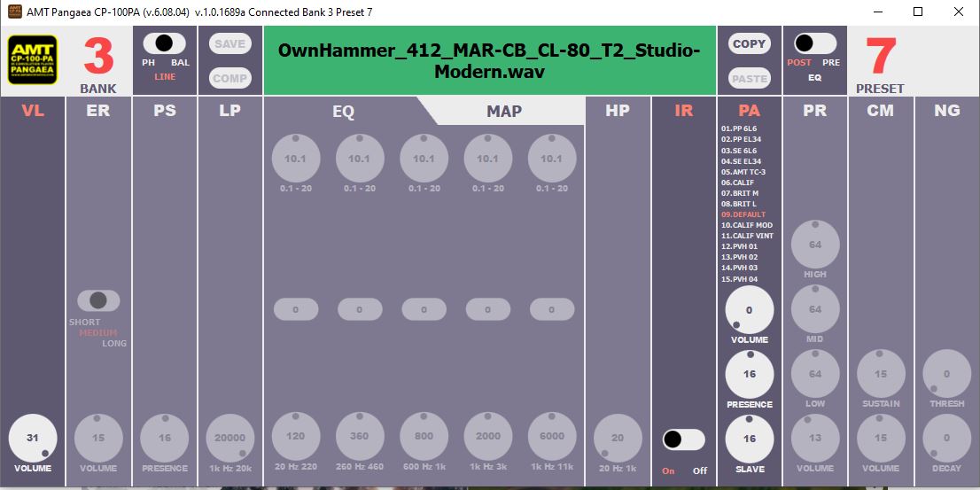Click the NG Decay knob
Viewport: 980px width, 490px height.
(x=947, y=438)
